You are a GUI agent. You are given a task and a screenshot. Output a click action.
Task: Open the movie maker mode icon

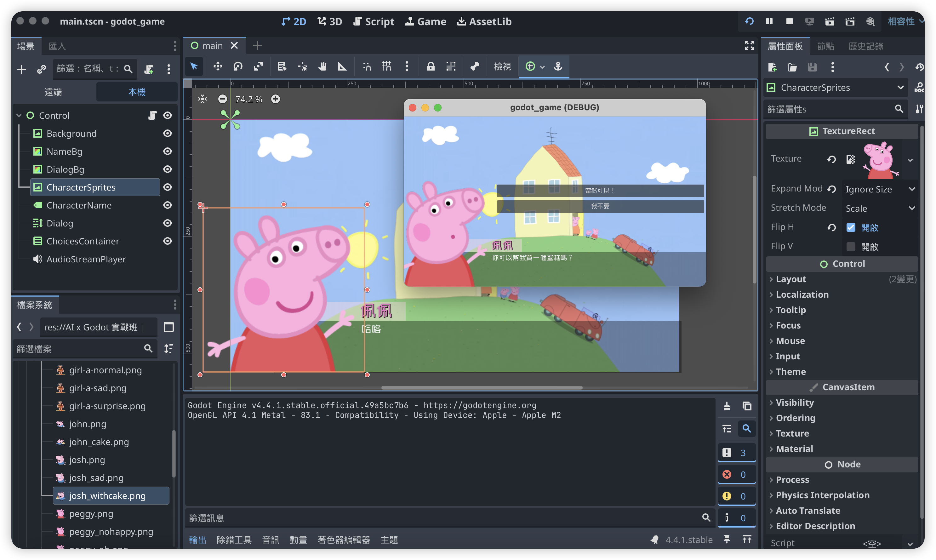[x=870, y=21]
